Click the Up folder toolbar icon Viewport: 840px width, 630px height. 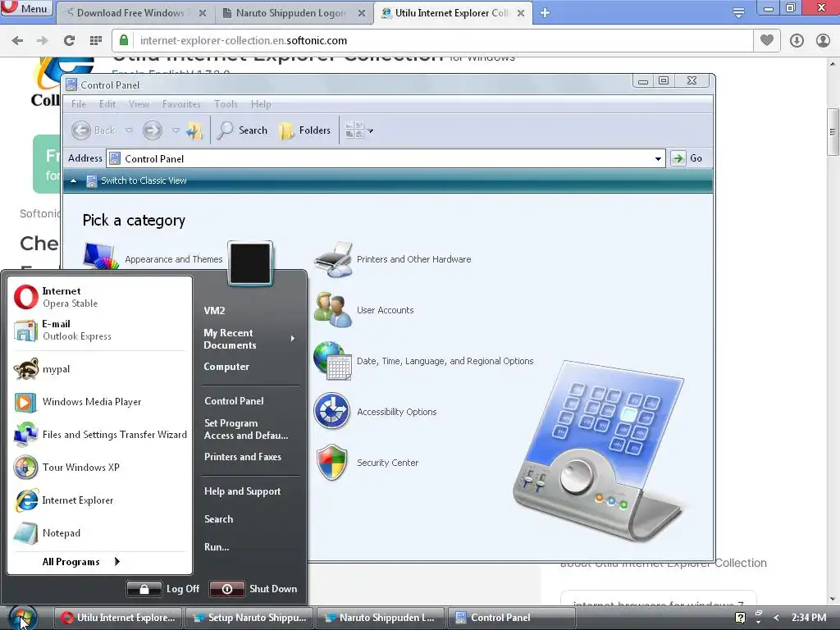[194, 130]
